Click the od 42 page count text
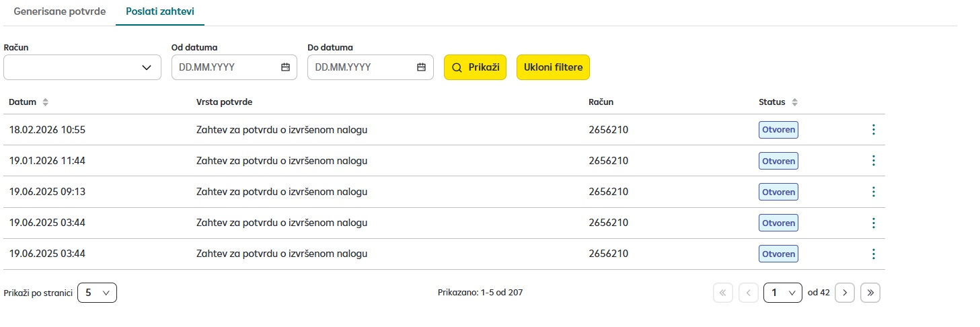This screenshot has height=327, width=980. (x=819, y=293)
